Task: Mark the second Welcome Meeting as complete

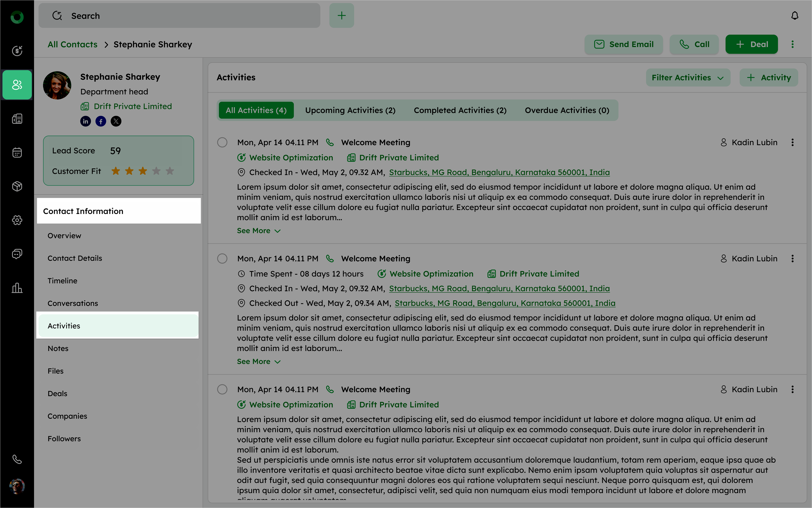Action: tap(222, 259)
